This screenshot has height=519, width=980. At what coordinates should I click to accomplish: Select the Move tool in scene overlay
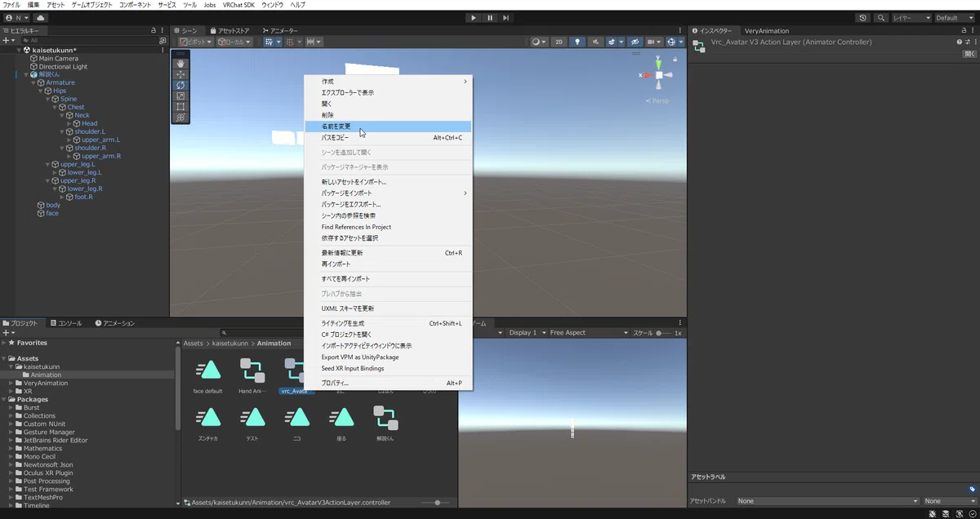point(180,74)
